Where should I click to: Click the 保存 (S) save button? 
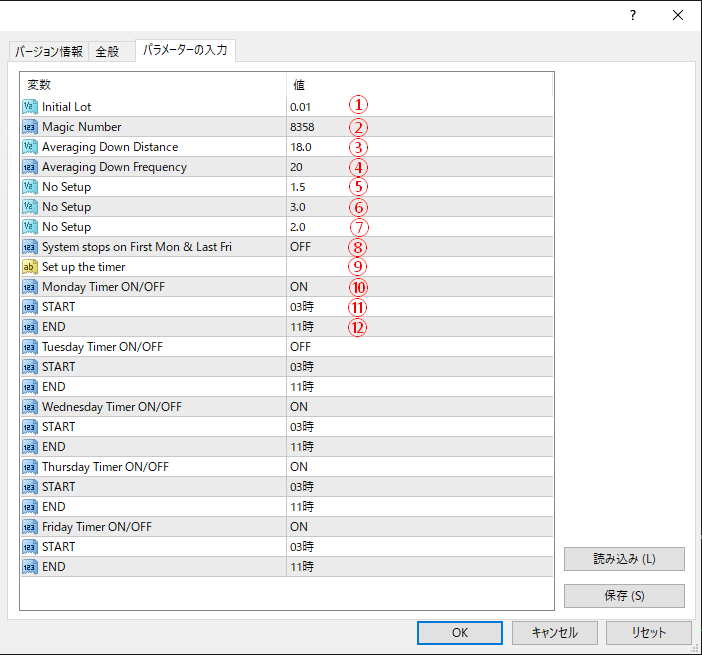point(624,596)
